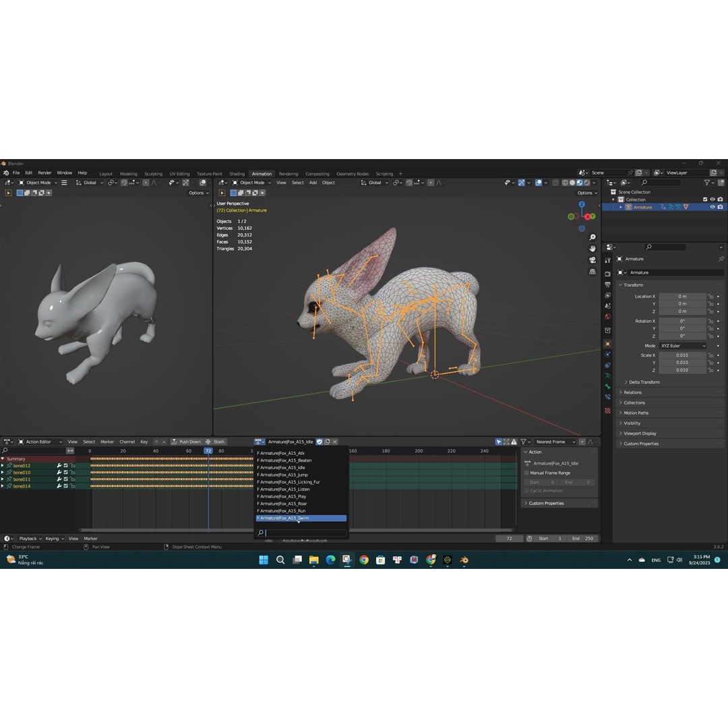Open the orange Object properties tab icon
Viewport: 728px width, 728px height.
coord(607,344)
